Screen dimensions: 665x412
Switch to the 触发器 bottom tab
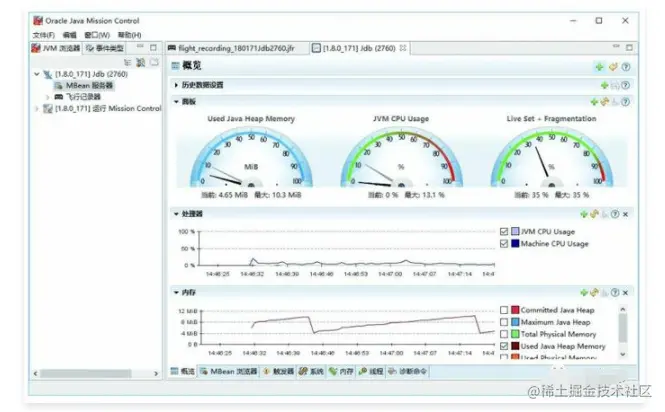(x=279, y=371)
